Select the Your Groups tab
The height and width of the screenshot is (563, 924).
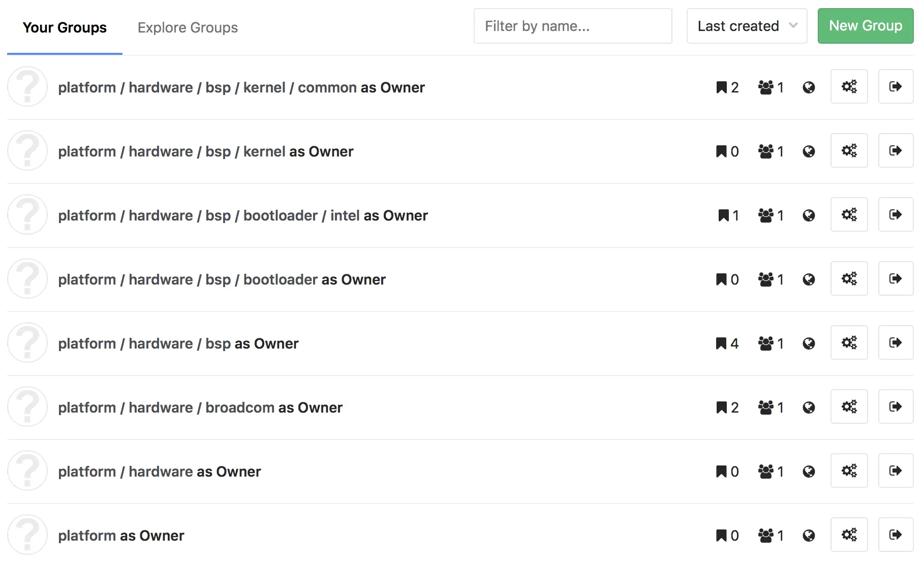pos(65,27)
